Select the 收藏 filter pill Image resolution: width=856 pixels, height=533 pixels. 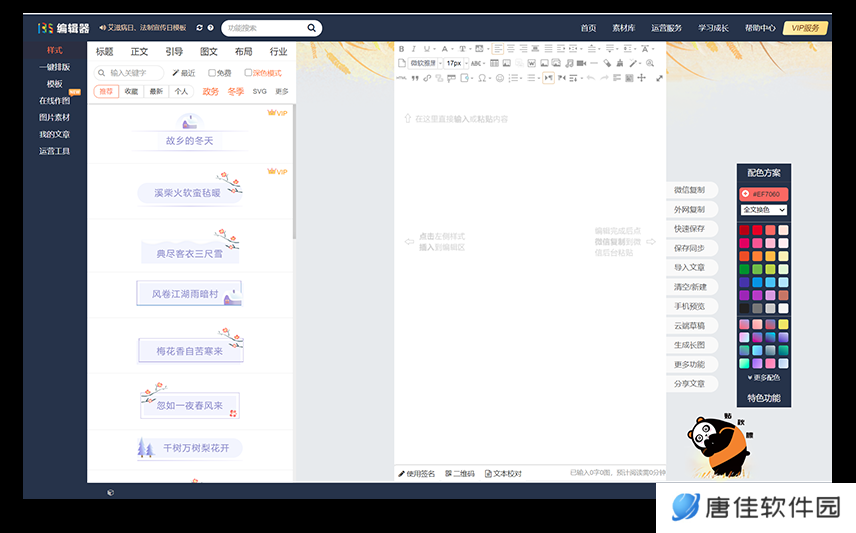click(131, 91)
